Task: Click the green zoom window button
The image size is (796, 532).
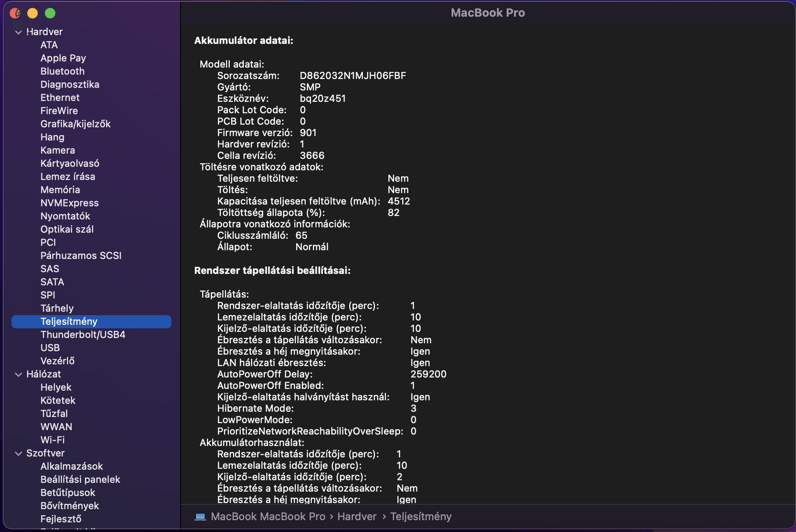Action: click(50, 13)
